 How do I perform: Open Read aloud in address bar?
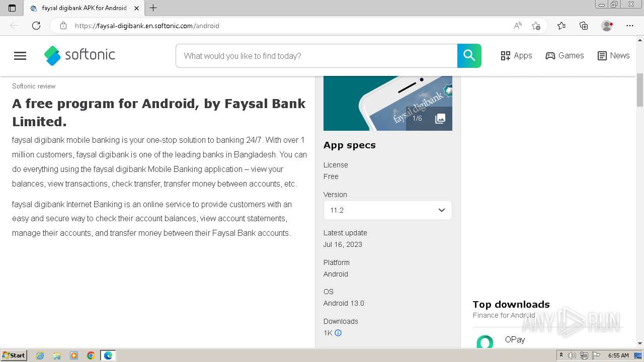518,26
